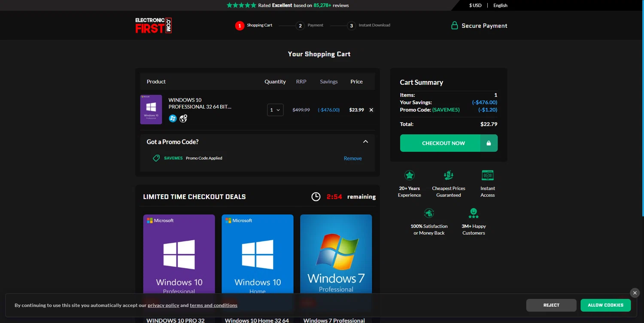This screenshot has height=323, width=644.
Task: Click the Electronic First logo
Action: (153, 25)
